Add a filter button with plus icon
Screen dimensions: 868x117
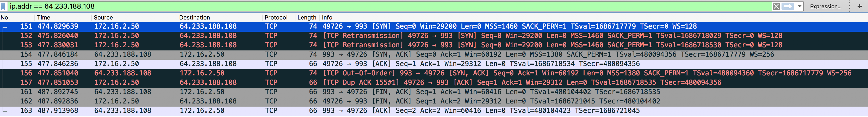pyautogui.click(x=859, y=6)
